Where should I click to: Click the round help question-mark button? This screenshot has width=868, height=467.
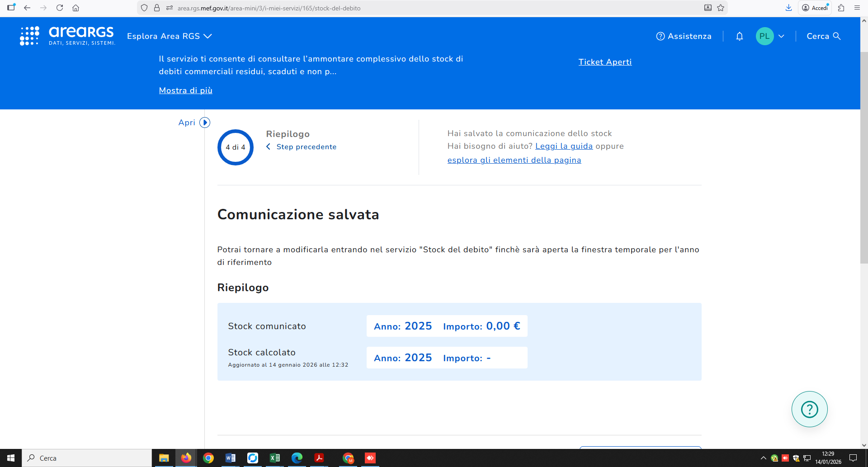click(809, 409)
